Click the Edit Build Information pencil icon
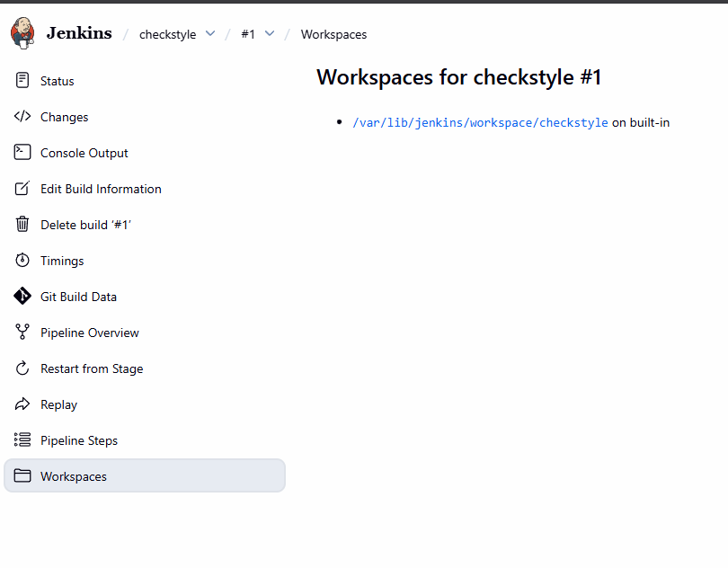This screenshot has height=568, width=728. [22, 188]
